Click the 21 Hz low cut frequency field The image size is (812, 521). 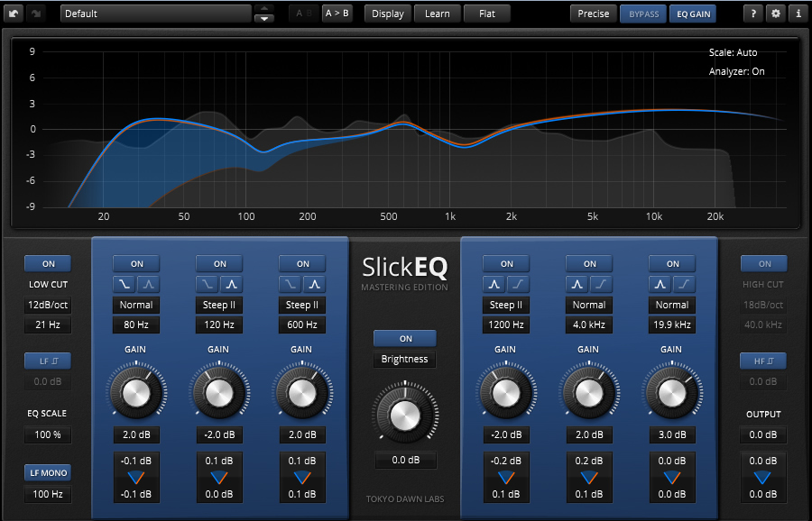pyautogui.click(x=48, y=324)
